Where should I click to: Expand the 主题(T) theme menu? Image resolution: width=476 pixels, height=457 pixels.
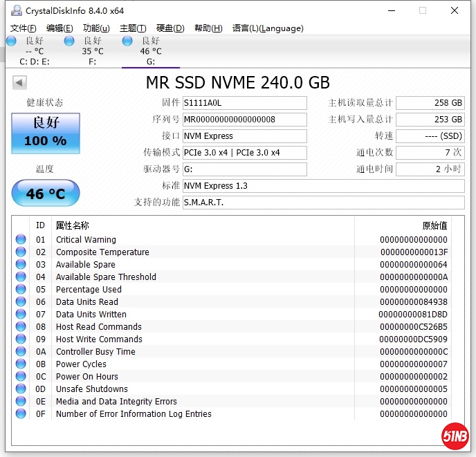click(133, 28)
